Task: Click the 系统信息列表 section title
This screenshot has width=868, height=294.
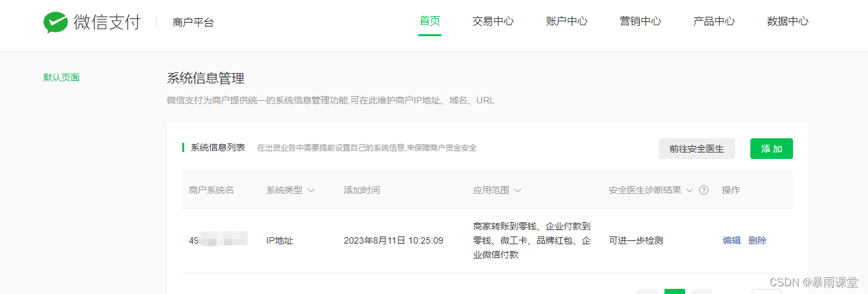Action: [218, 147]
